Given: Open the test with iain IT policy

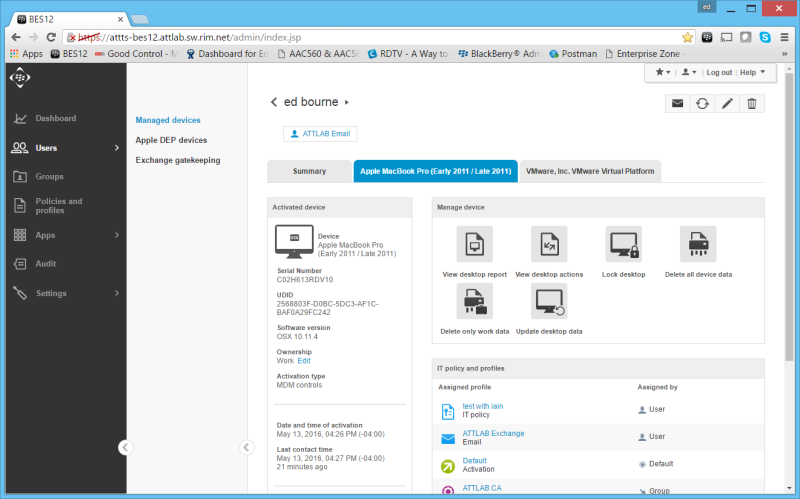Looking at the screenshot, I should click(x=483, y=406).
